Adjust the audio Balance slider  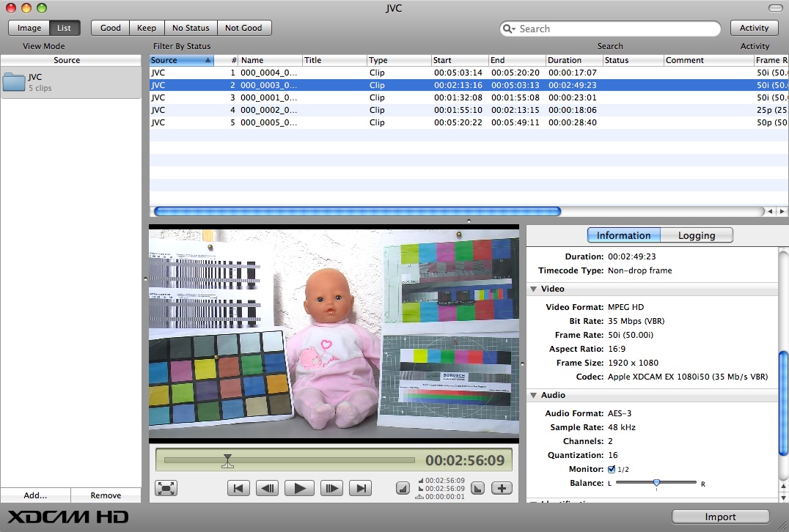(656, 483)
